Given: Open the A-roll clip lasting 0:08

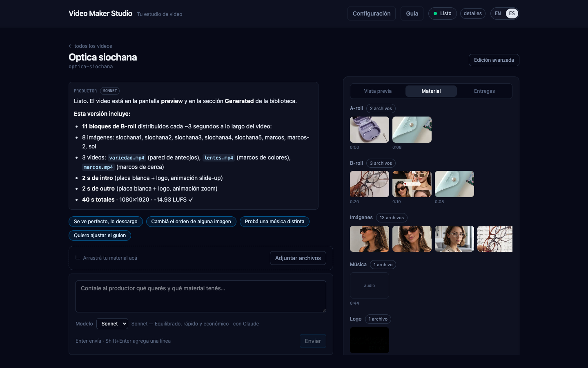Looking at the screenshot, I should (x=412, y=130).
